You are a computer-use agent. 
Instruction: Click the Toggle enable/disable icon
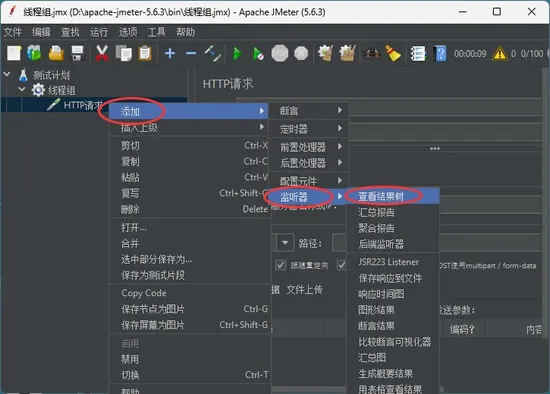(x=213, y=53)
